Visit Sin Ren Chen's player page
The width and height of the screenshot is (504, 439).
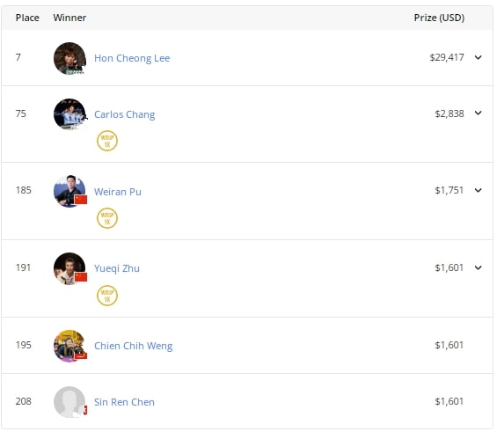pos(124,402)
